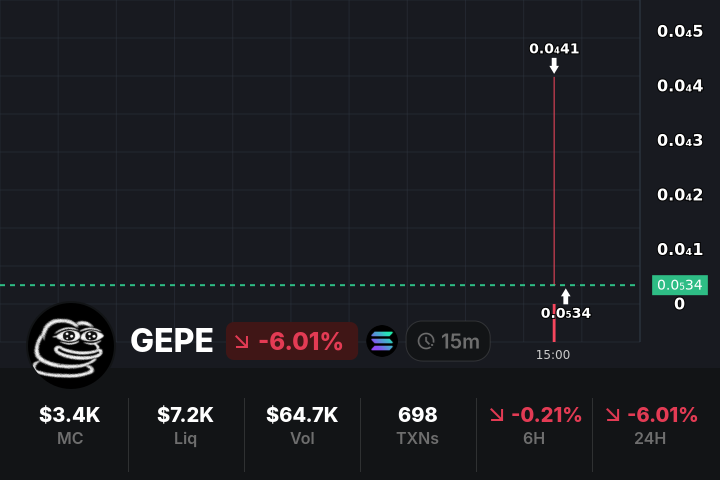Screen dimensions: 720x480
Task: Click the green current price tag
Action: tap(679, 285)
